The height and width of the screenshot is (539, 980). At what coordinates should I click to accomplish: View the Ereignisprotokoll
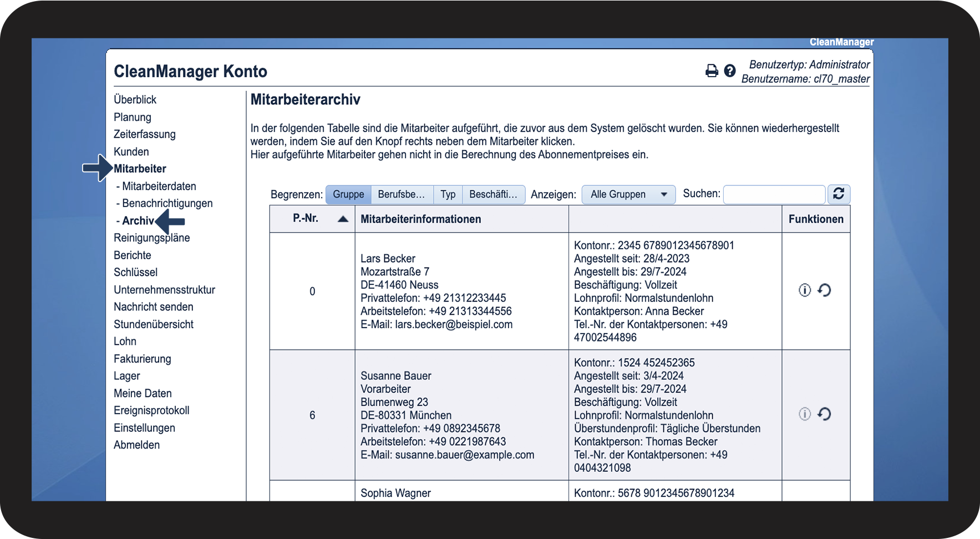pos(152,410)
